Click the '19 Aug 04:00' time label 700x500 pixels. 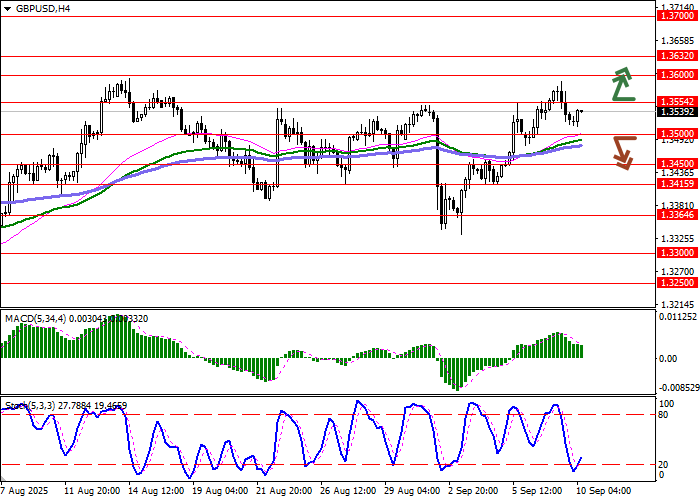[220, 491]
